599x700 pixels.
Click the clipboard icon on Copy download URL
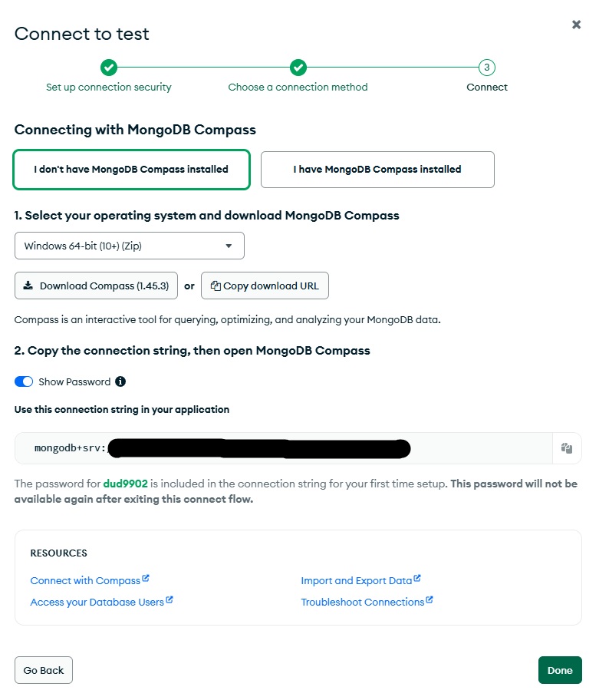pyautogui.click(x=216, y=286)
